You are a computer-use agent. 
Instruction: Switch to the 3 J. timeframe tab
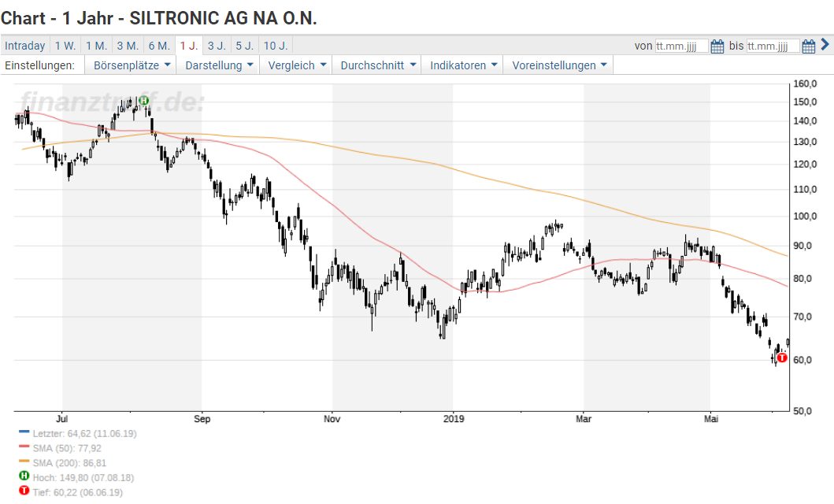(x=217, y=46)
